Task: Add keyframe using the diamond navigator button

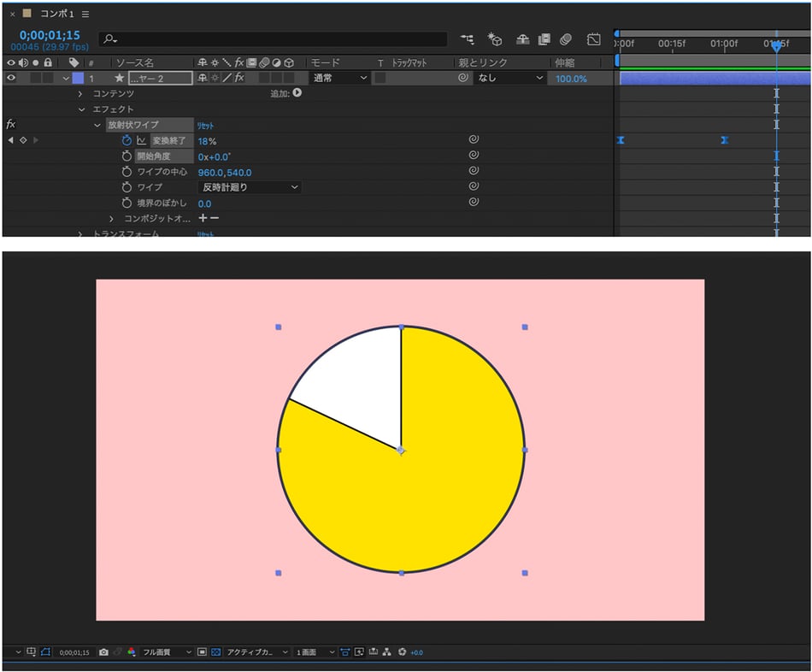Action: (23, 140)
